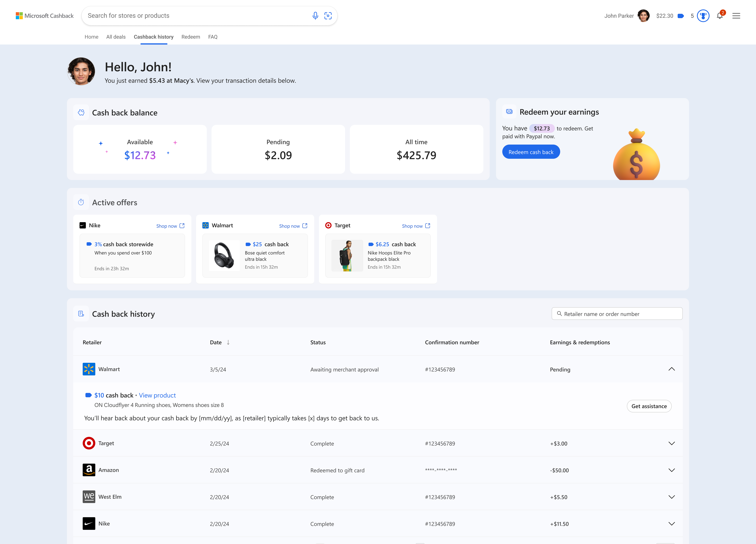
Task: Open Shop now link for Nike
Action: 170,226
